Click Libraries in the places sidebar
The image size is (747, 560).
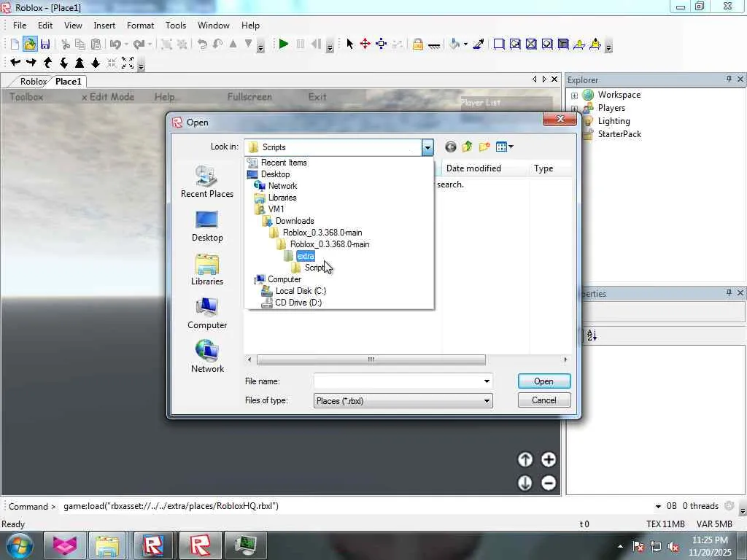point(207,270)
